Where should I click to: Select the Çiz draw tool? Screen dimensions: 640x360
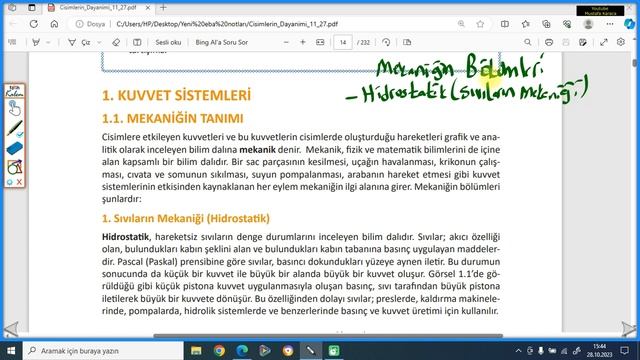80,42
